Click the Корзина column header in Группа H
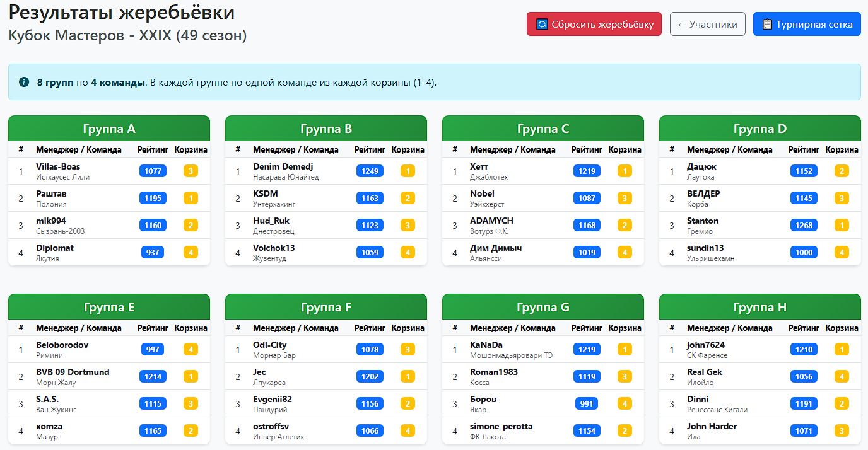 [x=842, y=328]
